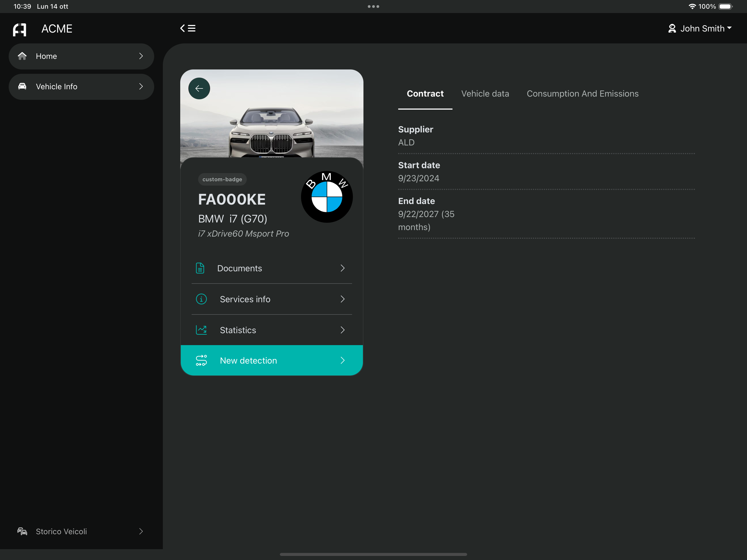
Task: Click the Documents file icon
Action: 200,268
